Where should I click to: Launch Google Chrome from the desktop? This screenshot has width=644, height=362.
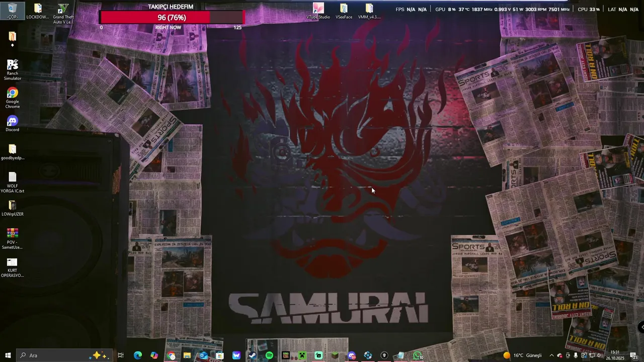coord(13,98)
